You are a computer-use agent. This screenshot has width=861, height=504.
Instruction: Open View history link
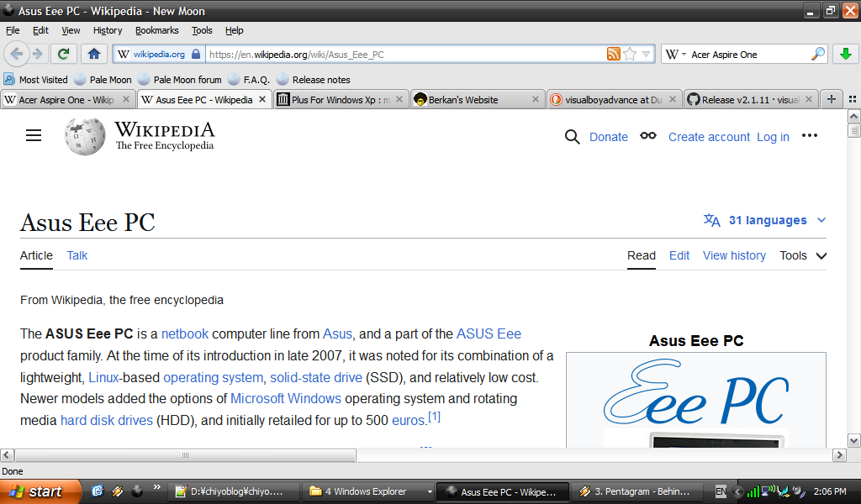(734, 255)
